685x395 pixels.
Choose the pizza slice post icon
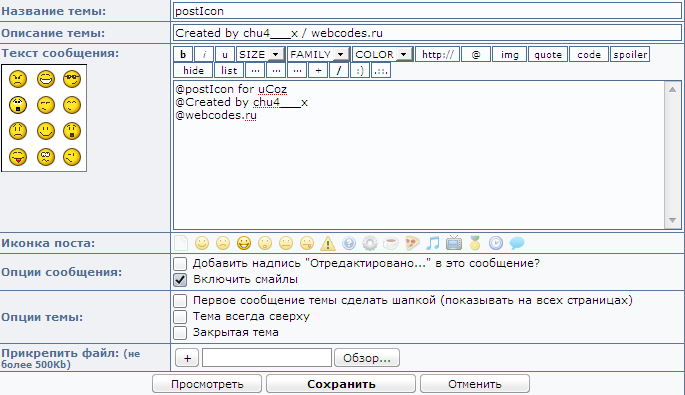pos(412,243)
